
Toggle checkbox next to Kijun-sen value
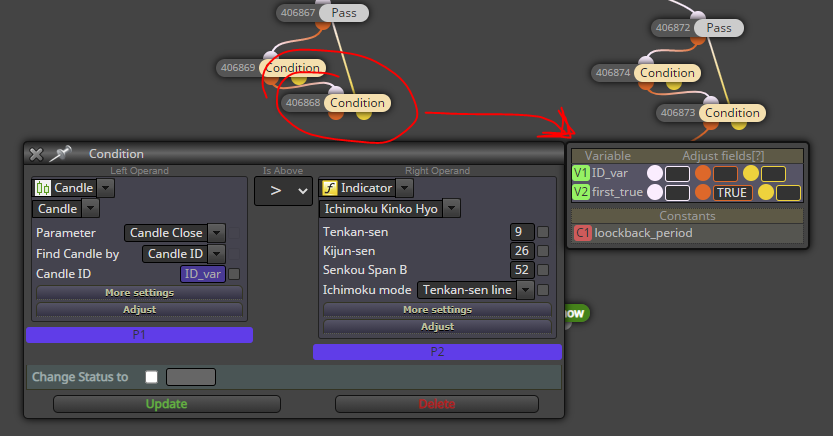543,251
